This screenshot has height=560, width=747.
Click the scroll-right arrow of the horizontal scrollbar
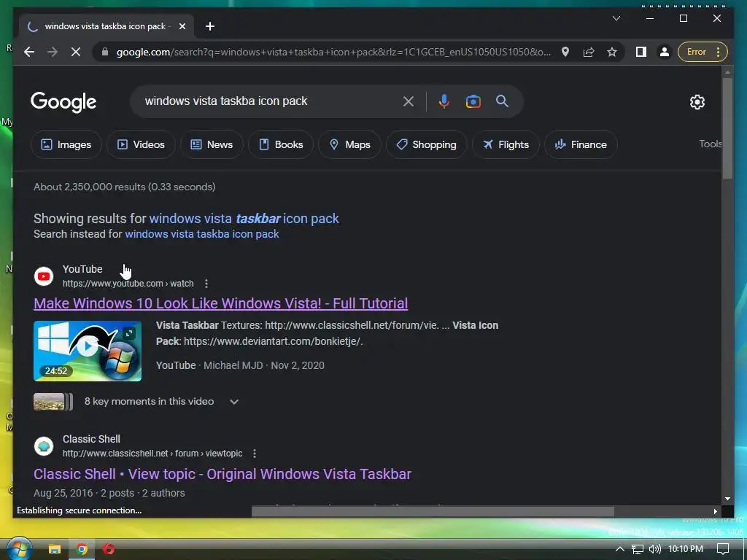click(715, 511)
